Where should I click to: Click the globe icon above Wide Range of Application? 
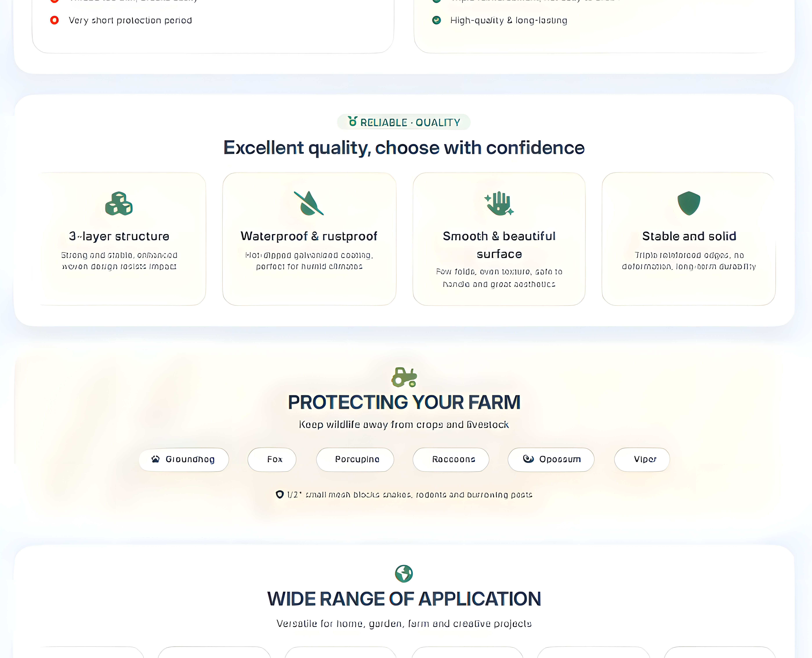point(404,574)
